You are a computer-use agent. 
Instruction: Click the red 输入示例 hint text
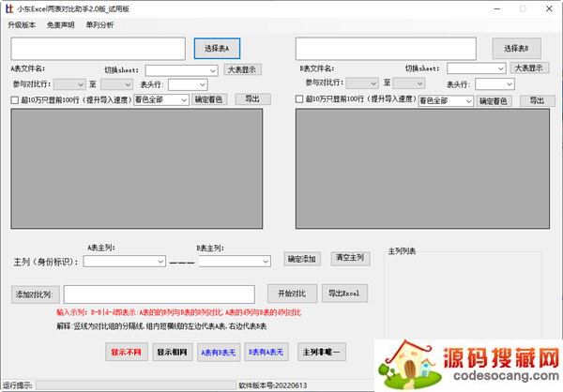[178, 312]
